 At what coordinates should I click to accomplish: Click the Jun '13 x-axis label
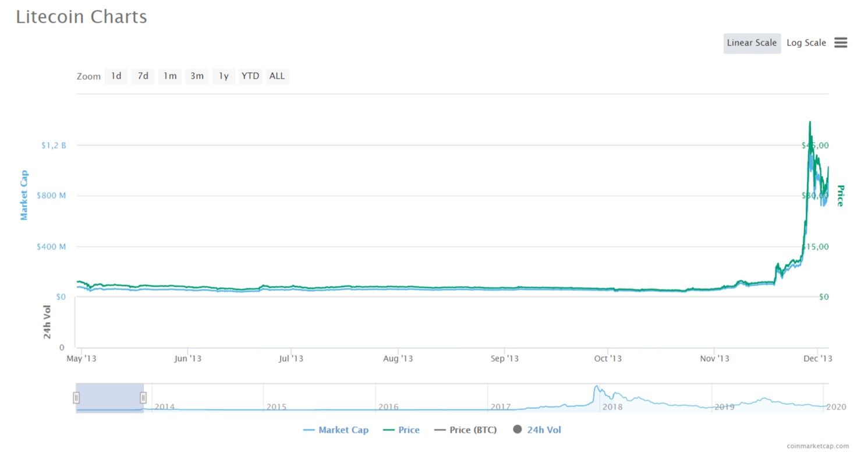coord(187,358)
